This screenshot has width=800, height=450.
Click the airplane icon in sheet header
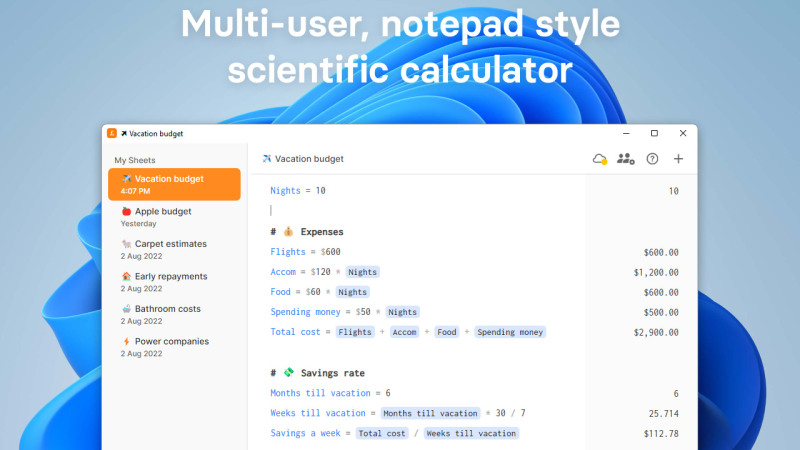point(266,159)
